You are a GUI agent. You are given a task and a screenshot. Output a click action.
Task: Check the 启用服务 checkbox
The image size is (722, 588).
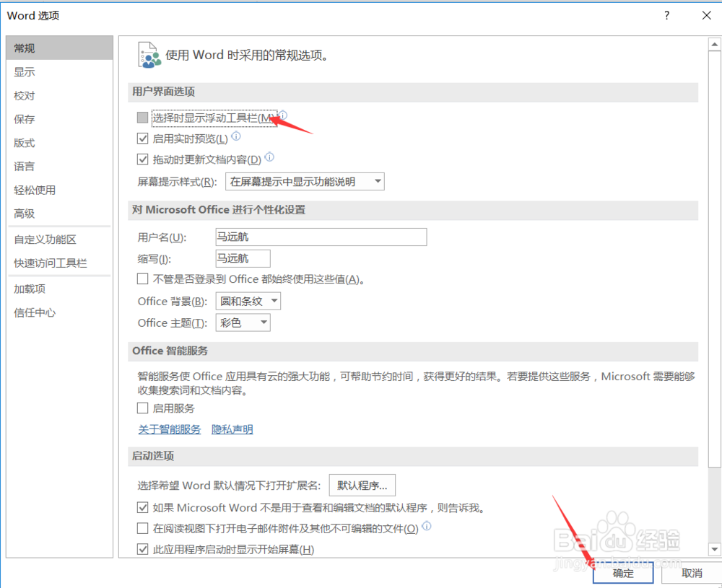pyautogui.click(x=143, y=408)
